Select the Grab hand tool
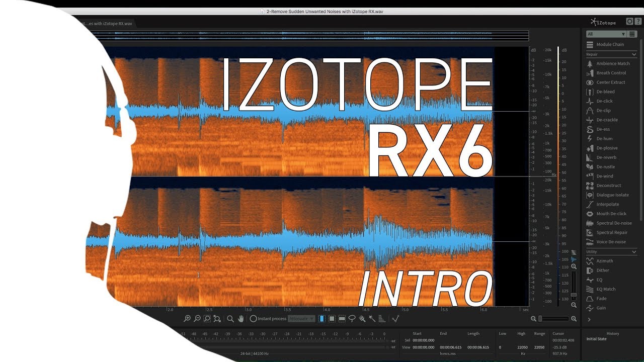Viewport: 644px width, 362px height. 240,319
